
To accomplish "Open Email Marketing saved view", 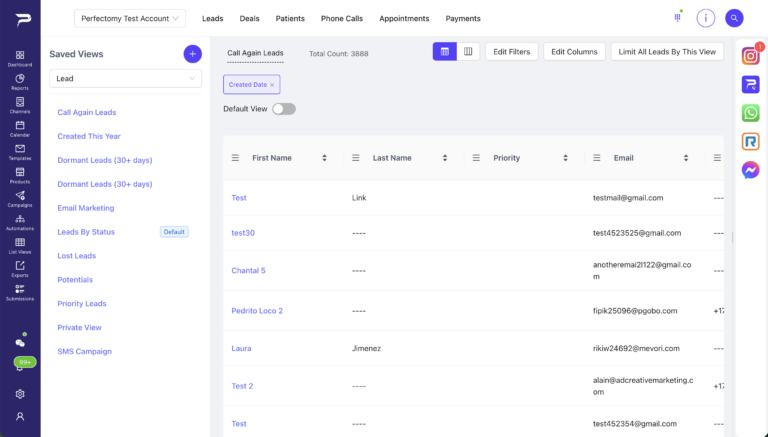I will pos(86,208).
